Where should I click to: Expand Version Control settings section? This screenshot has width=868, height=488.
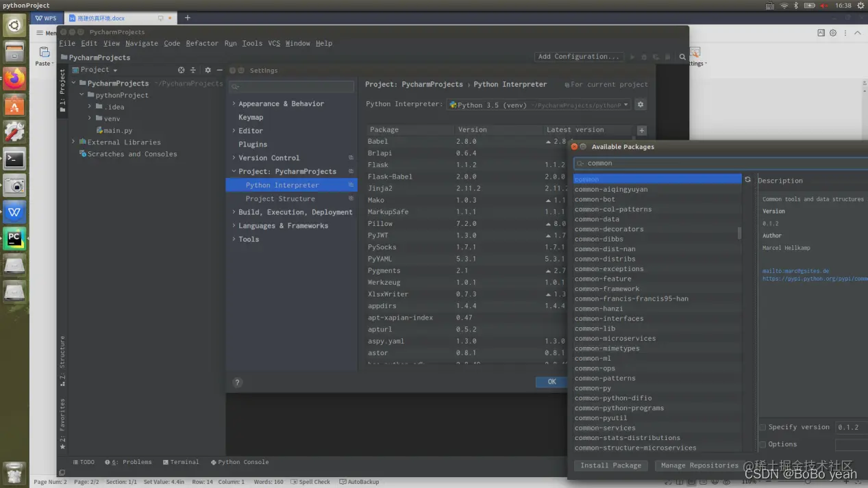click(x=234, y=158)
